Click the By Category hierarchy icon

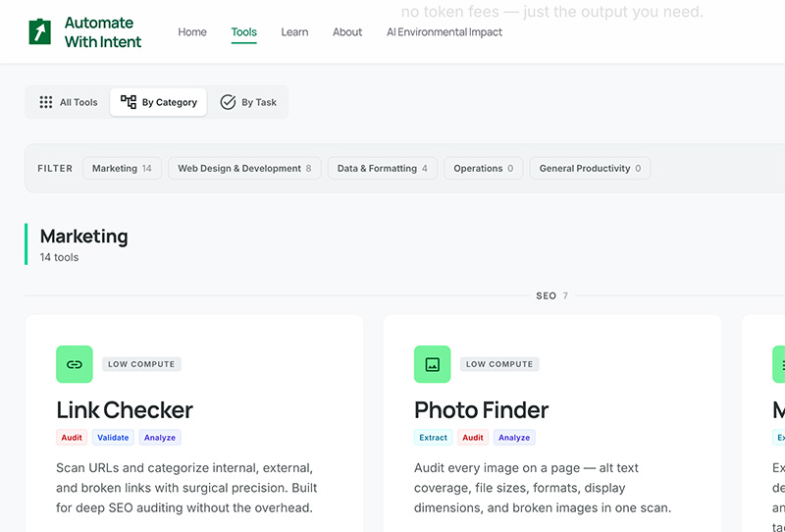point(129,102)
